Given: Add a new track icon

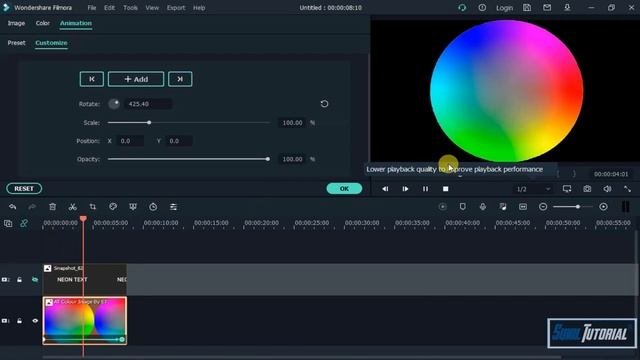Looking at the screenshot, I should pos(8,223).
